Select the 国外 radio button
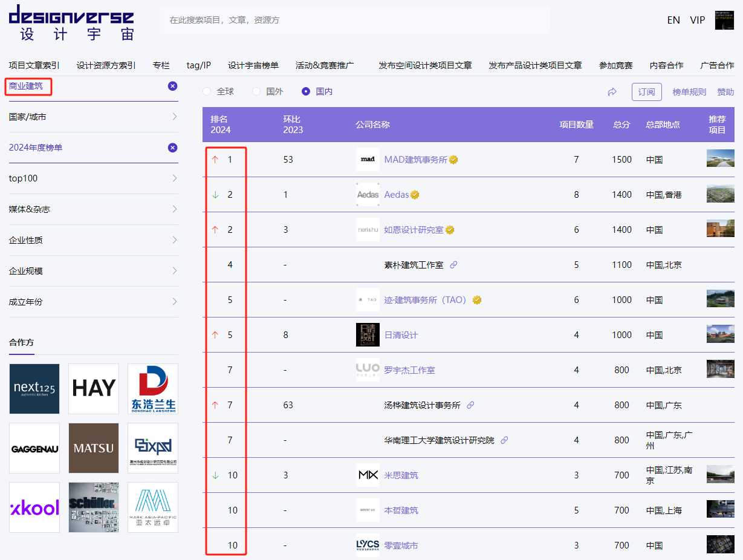Image resolution: width=743 pixels, height=560 pixels. (x=256, y=91)
